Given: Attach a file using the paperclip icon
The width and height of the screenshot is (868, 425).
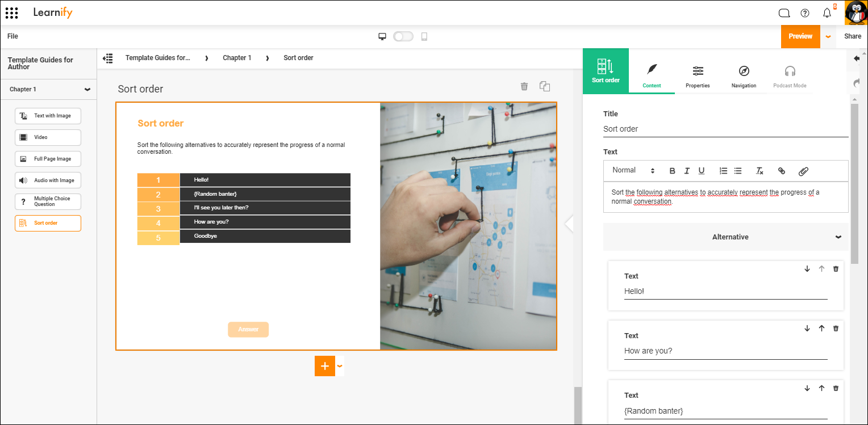Looking at the screenshot, I should pyautogui.click(x=803, y=170).
